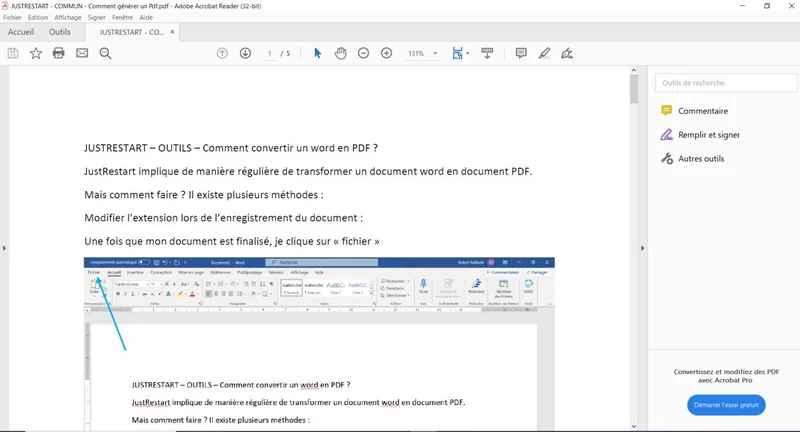The width and height of the screenshot is (800, 432).
Task: Open Remplir et signer tool
Action: point(708,135)
